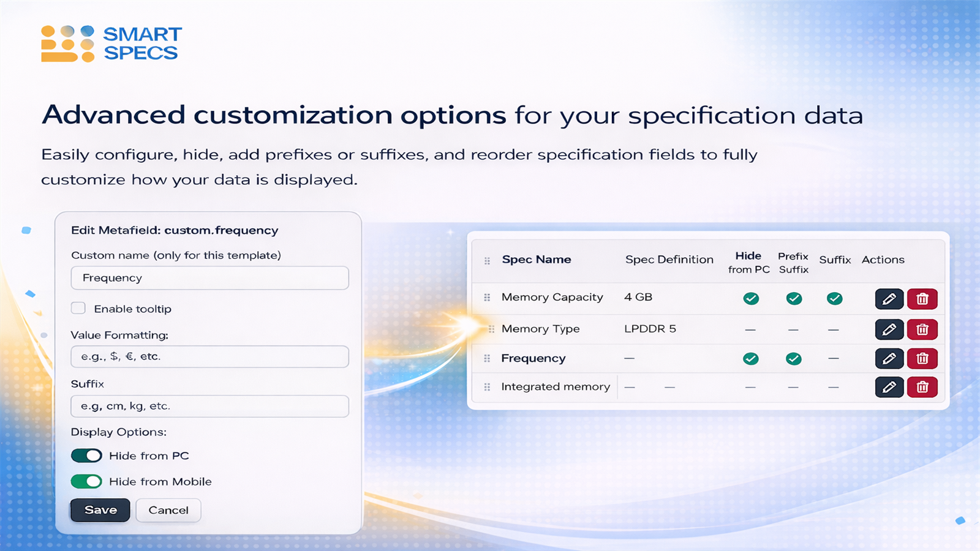Click drag handle beside Memory Capacity
Image resolution: width=980 pixels, height=551 pixels.
487,298
